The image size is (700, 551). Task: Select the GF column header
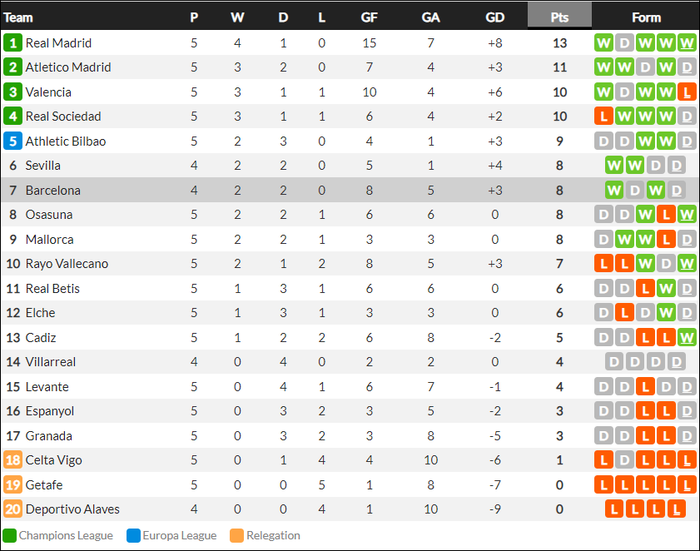369,17
